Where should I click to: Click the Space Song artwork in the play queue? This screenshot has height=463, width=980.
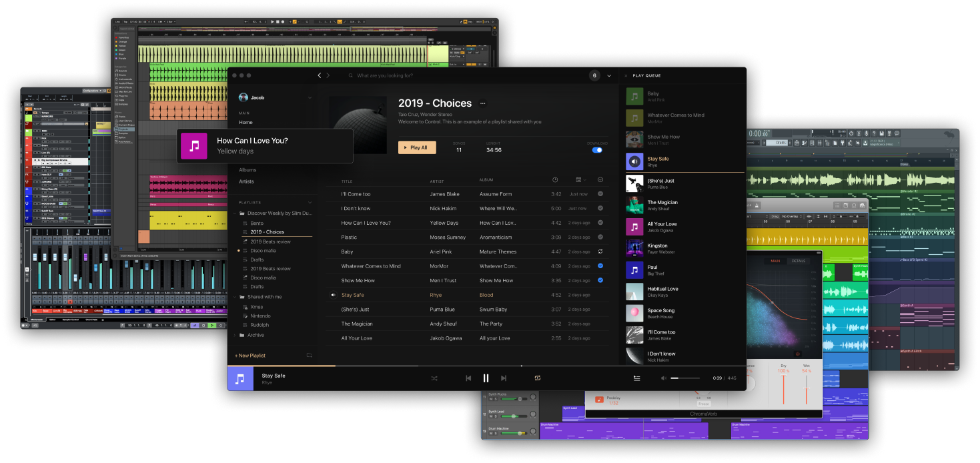pyautogui.click(x=634, y=314)
